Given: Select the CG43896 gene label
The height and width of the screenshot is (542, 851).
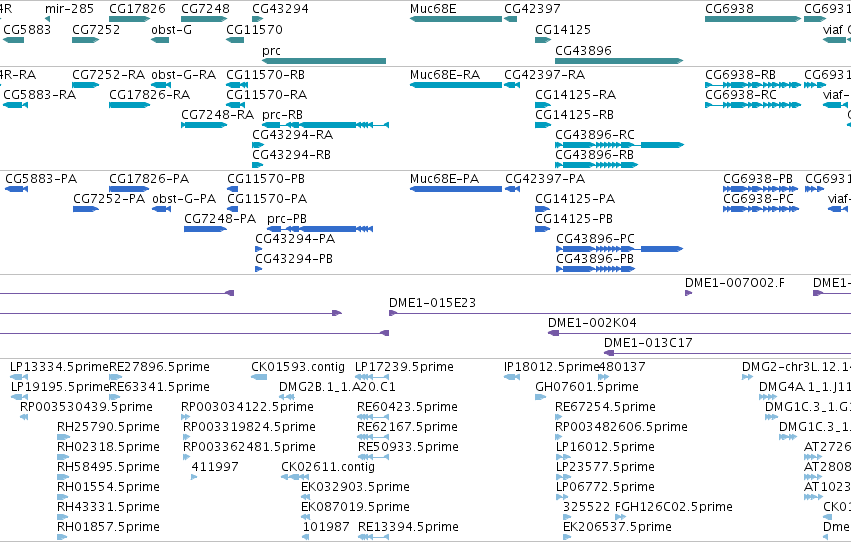Looking at the screenshot, I should tap(583, 50).
